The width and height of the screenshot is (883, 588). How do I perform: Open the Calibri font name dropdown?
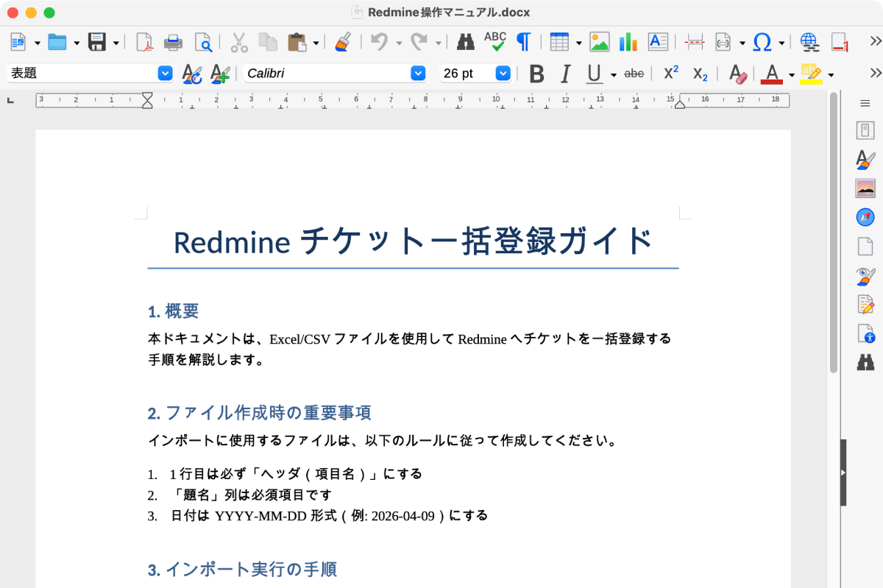(418, 74)
